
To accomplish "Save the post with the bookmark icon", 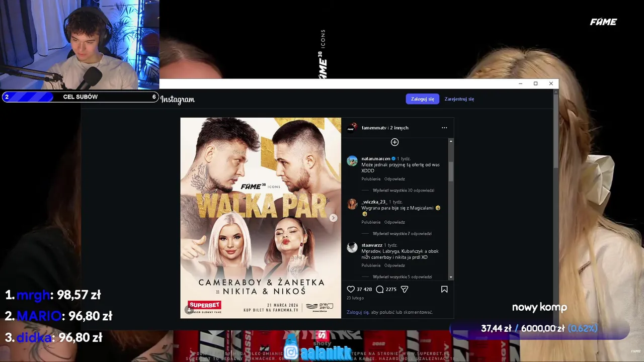I will pyautogui.click(x=444, y=289).
